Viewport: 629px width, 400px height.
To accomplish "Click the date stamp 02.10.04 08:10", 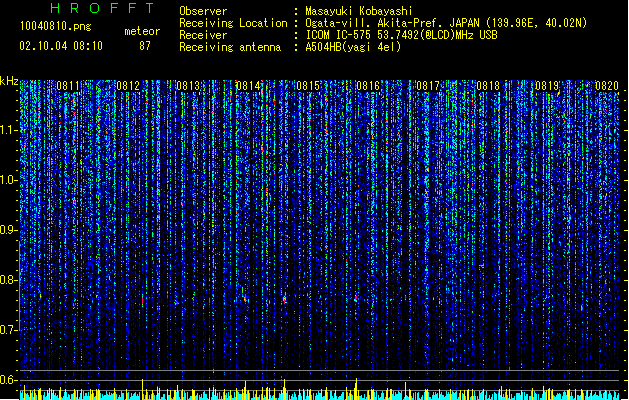I will tap(61, 46).
